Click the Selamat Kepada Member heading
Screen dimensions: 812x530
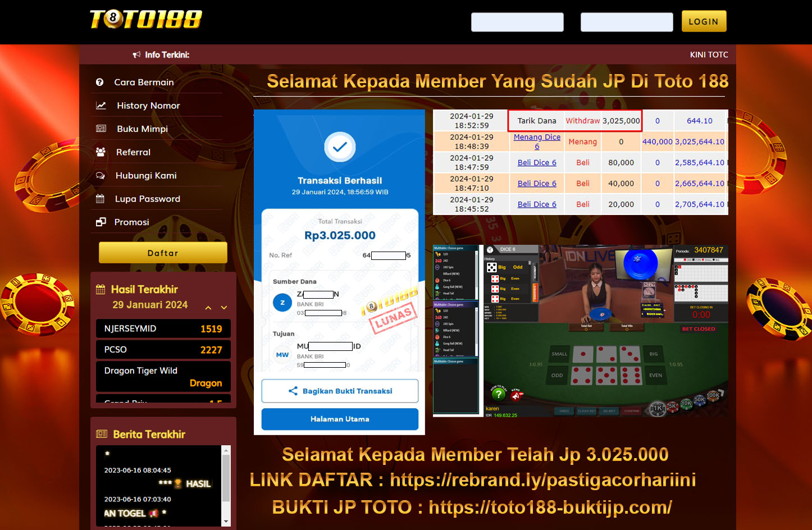point(498,81)
